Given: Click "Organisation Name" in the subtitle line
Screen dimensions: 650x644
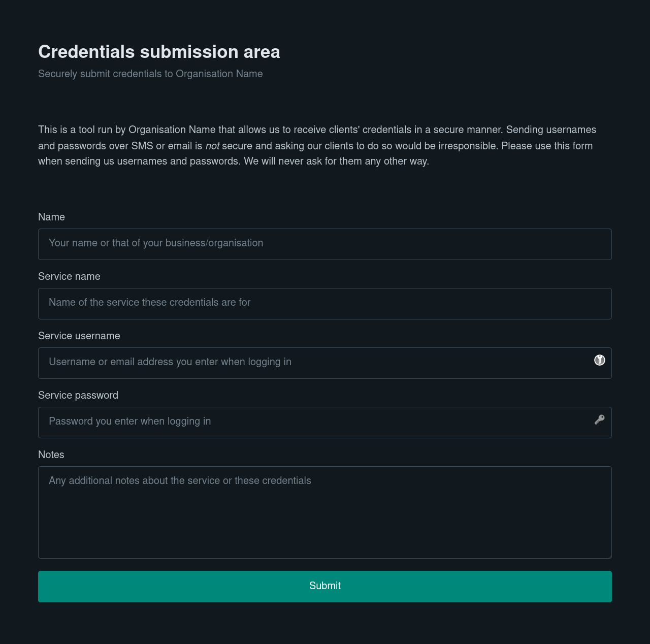Looking at the screenshot, I should 219,74.
